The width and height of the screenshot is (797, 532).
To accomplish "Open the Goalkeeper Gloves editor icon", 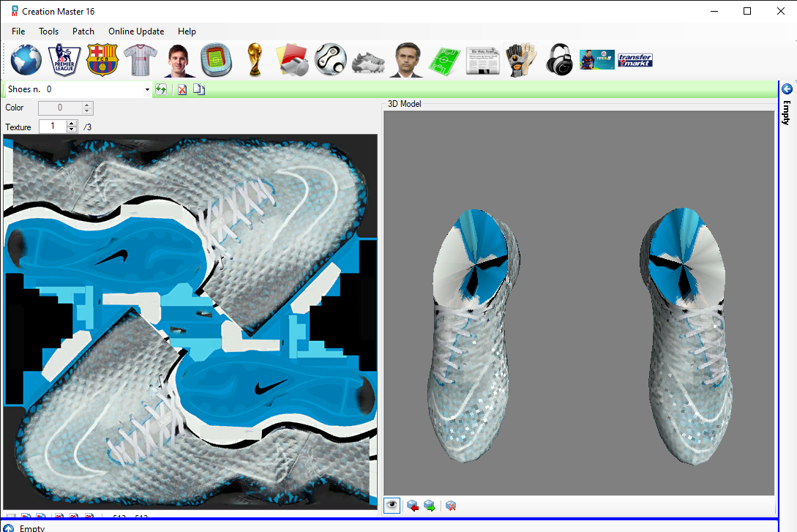I will click(521, 60).
